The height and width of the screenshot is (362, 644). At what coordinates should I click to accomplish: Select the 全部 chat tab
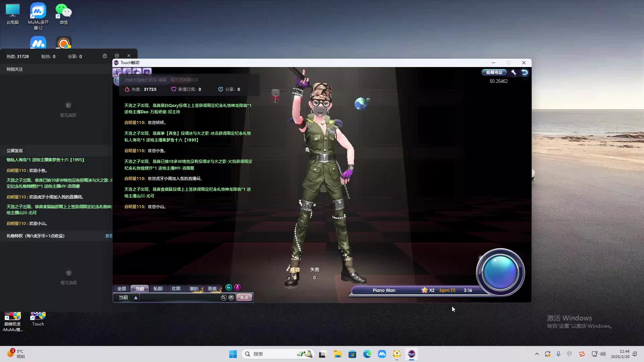pyautogui.click(x=121, y=289)
